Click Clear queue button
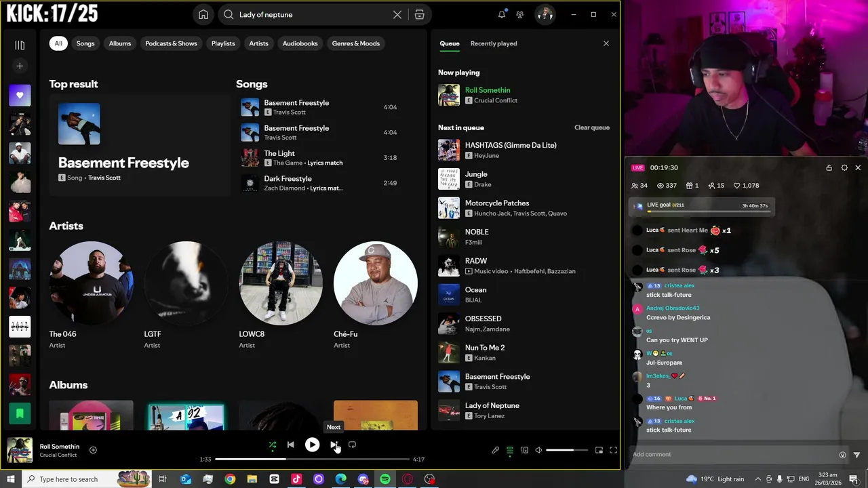The width and height of the screenshot is (868, 488). (x=592, y=127)
